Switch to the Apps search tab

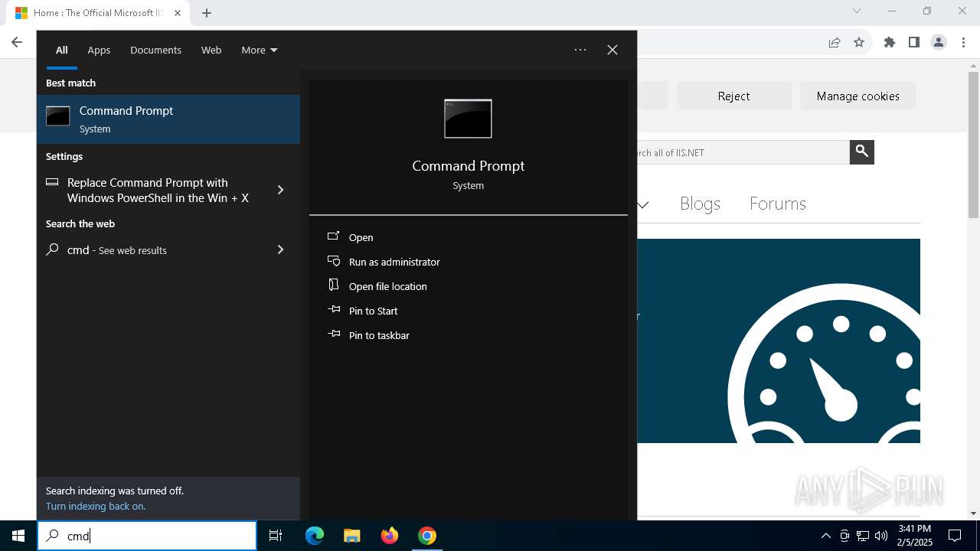(99, 50)
